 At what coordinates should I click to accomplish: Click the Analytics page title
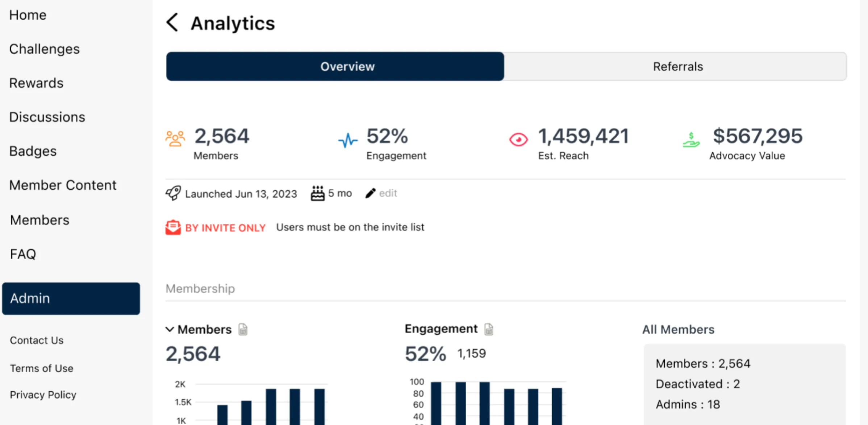[x=233, y=24]
